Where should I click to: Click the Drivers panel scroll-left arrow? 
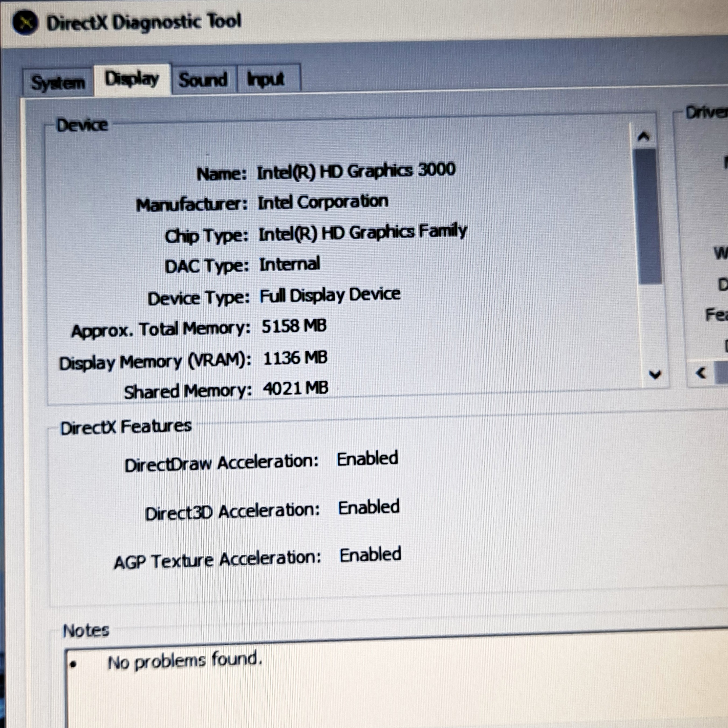click(x=701, y=373)
